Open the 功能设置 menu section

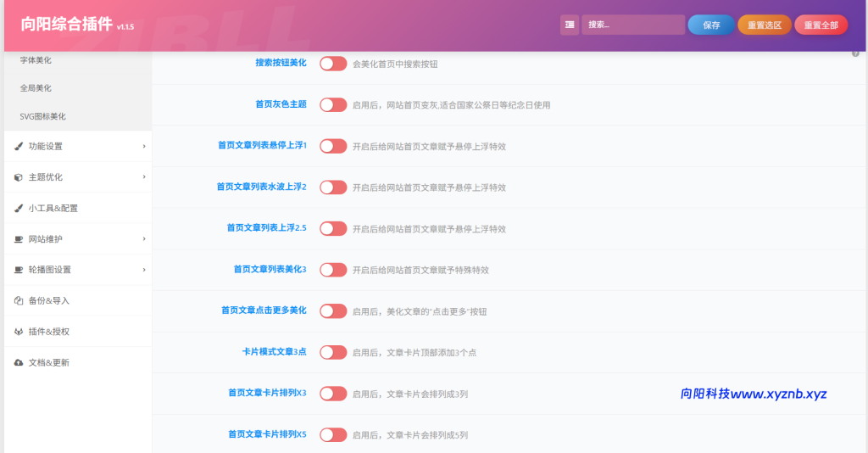click(x=78, y=146)
